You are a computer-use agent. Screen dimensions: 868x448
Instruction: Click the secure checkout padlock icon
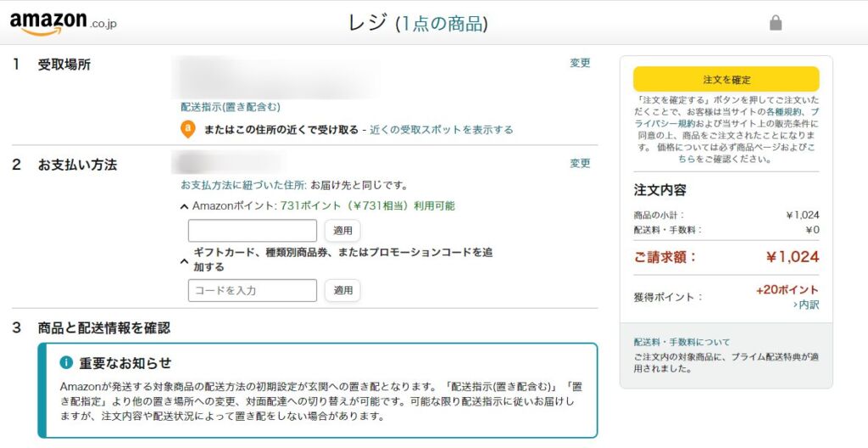(776, 23)
